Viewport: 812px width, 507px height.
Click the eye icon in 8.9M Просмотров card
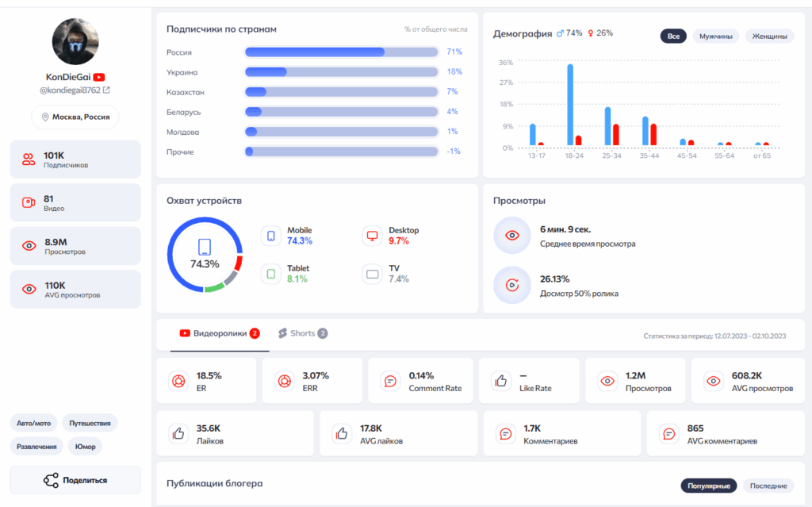pyautogui.click(x=29, y=246)
